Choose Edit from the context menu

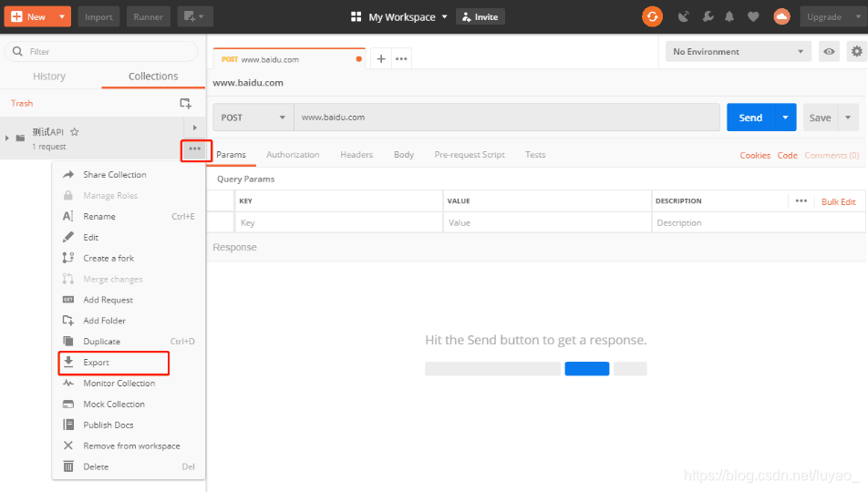129,238
